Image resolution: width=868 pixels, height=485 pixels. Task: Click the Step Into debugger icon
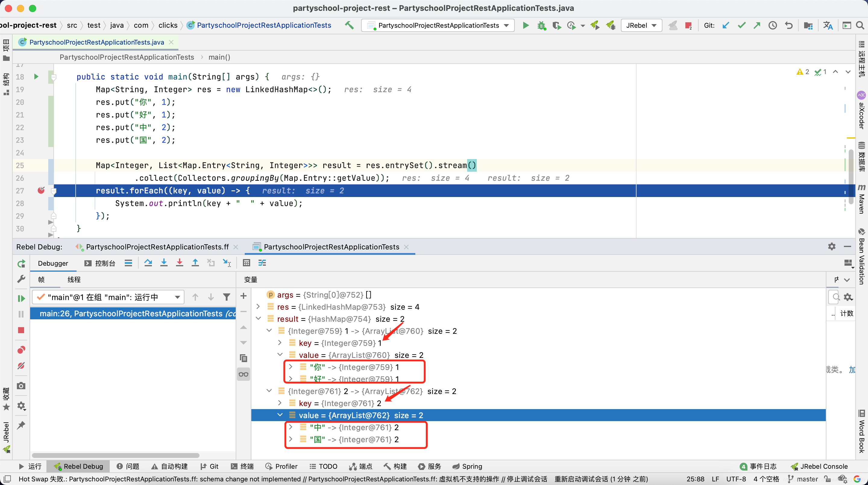pyautogui.click(x=164, y=263)
